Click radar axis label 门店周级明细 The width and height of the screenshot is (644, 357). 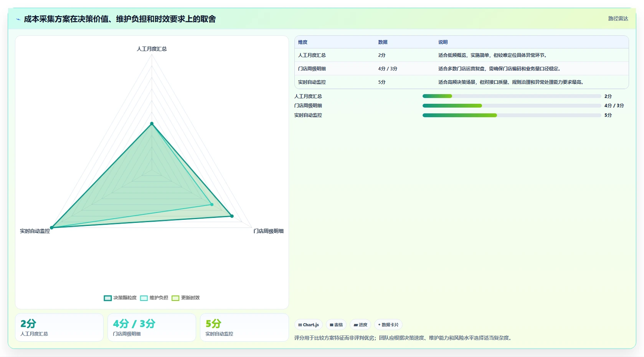point(268,231)
